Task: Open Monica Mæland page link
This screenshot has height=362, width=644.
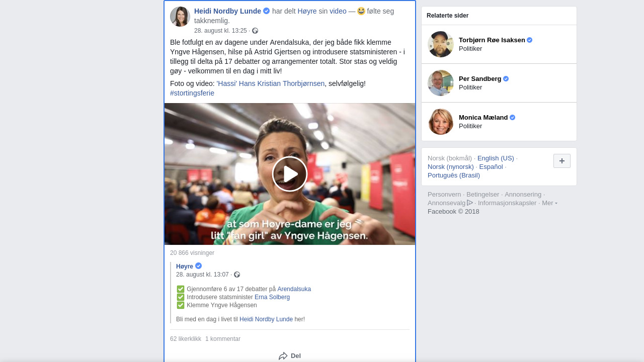Action: click(x=484, y=118)
